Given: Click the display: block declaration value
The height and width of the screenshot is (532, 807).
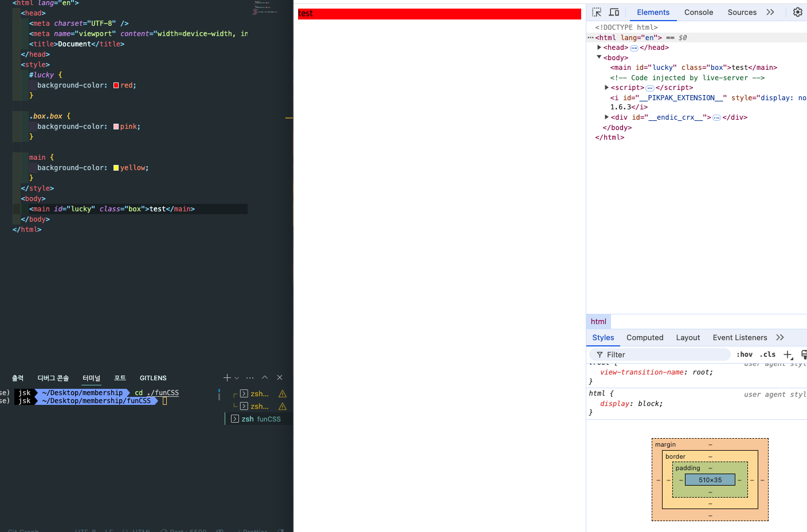Looking at the screenshot, I should (x=650, y=404).
